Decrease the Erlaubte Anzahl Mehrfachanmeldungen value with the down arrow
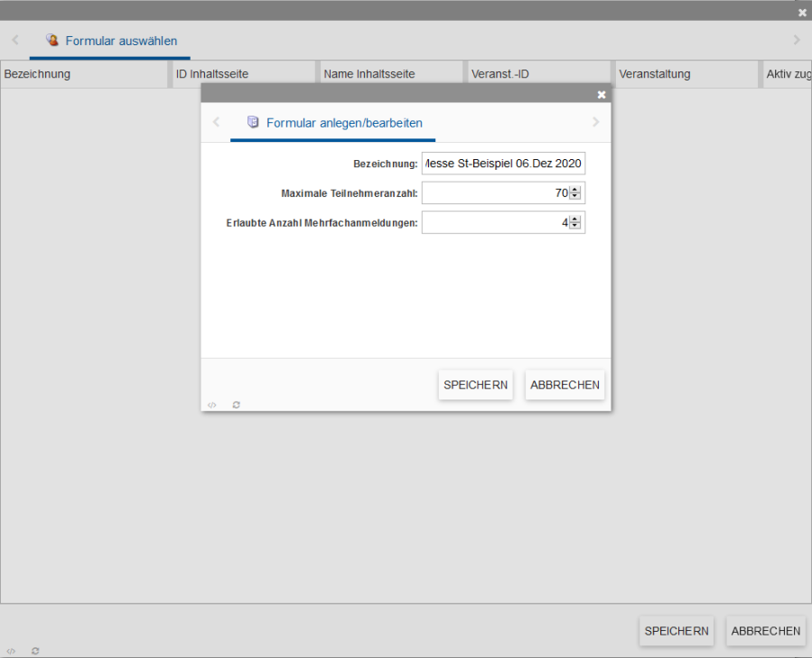 pos(574,225)
